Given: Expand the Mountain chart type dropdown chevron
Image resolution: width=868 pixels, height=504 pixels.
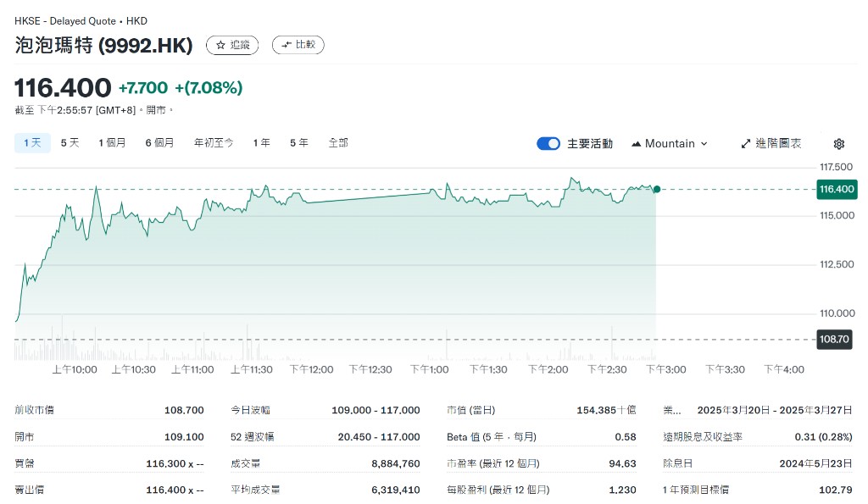Looking at the screenshot, I should 704,144.
